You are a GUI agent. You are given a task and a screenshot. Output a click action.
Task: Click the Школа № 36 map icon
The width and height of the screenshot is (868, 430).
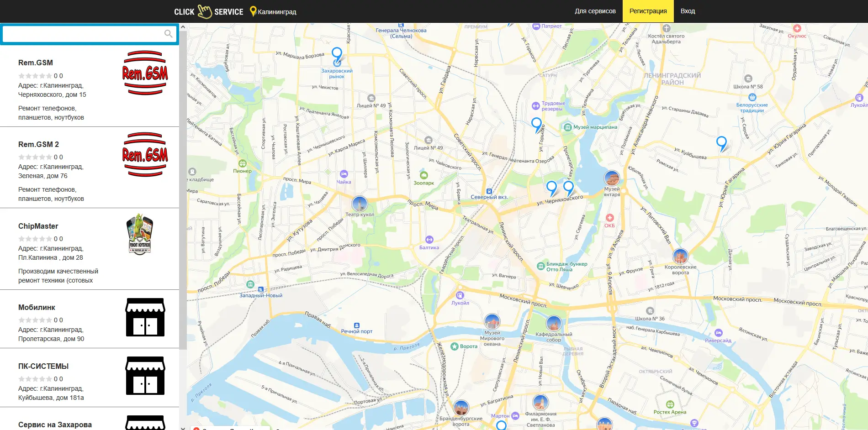(650, 311)
